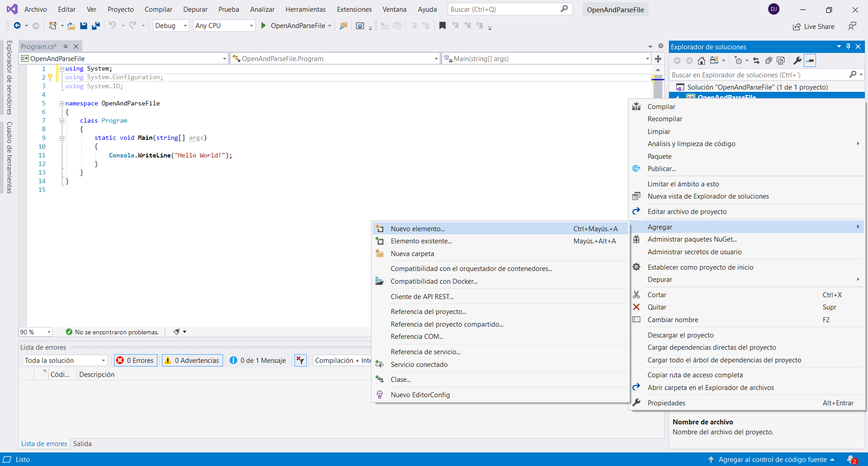
Task: Toggle the 0 de 1 Mensaje filter
Action: (258, 361)
